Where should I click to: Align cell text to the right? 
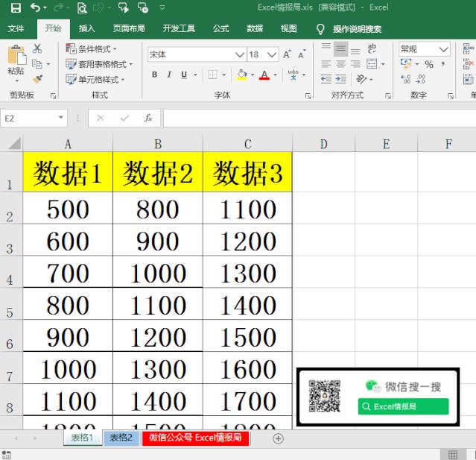point(355,64)
